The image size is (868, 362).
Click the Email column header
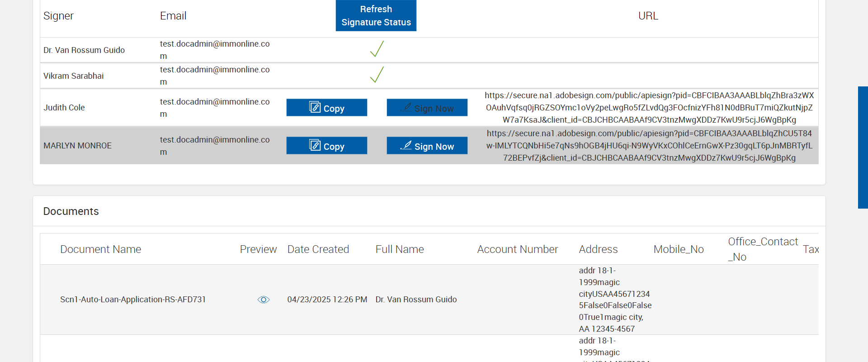point(173,16)
